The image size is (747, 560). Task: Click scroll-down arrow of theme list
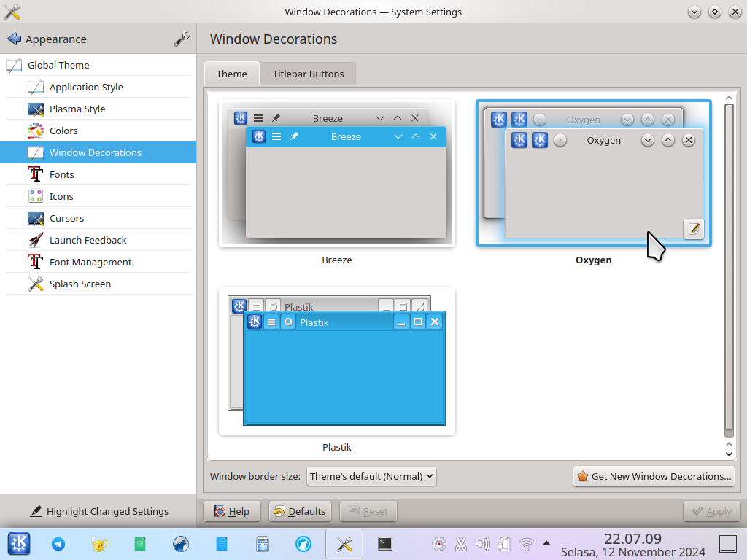click(x=729, y=454)
